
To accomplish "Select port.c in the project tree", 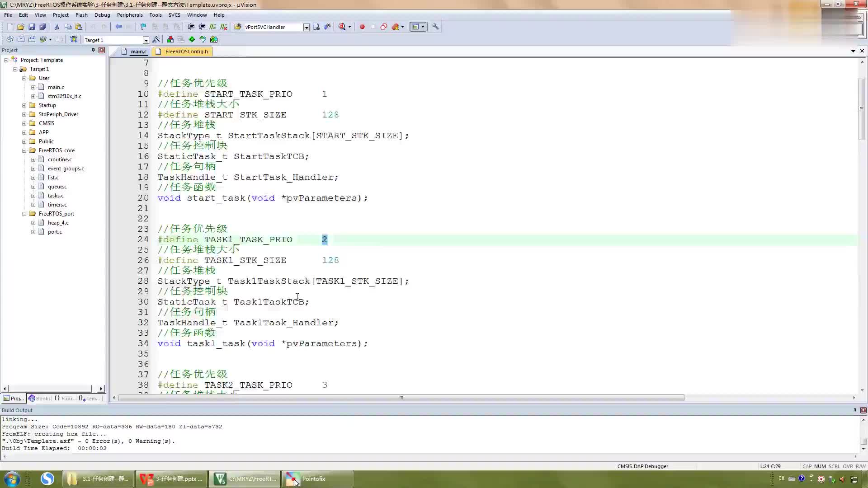I will [x=55, y=232].
